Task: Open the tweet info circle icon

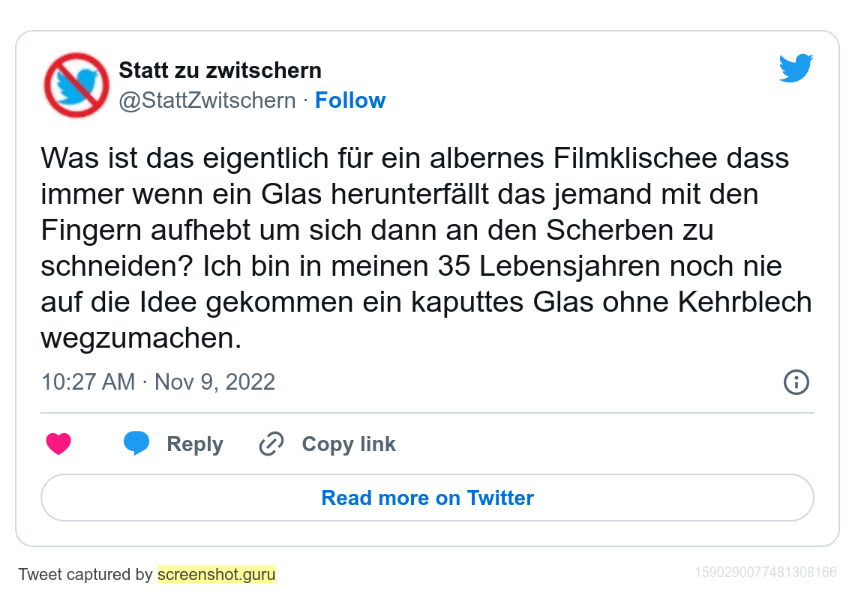Action: coord(796,382)
